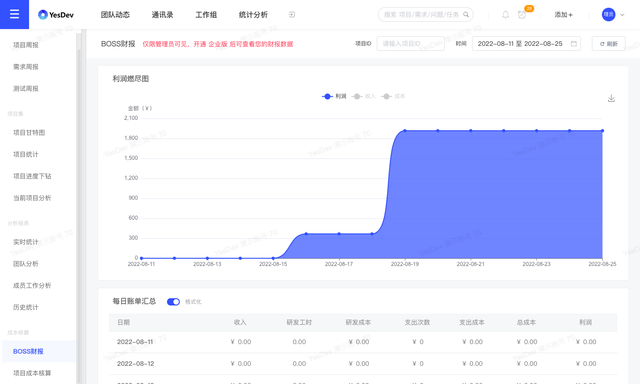The image size is (640, 384).
Task: Open the 通讯录 menu
Action: coord(162,15)
